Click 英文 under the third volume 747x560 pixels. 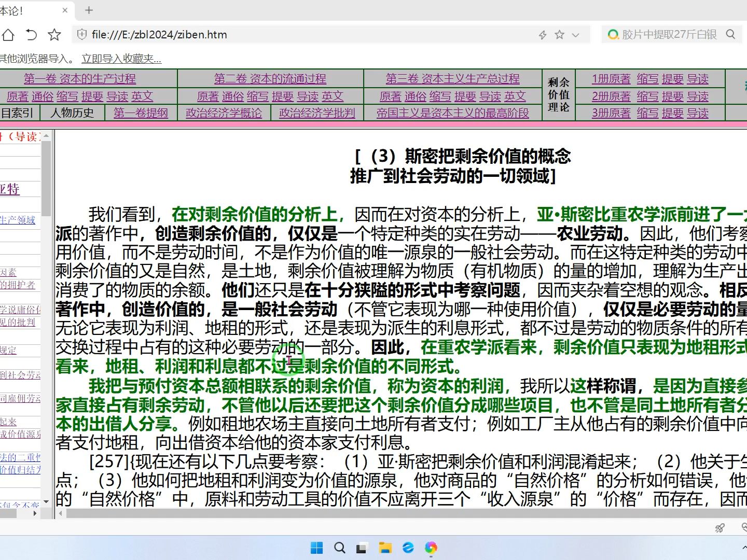coord(515,96)
